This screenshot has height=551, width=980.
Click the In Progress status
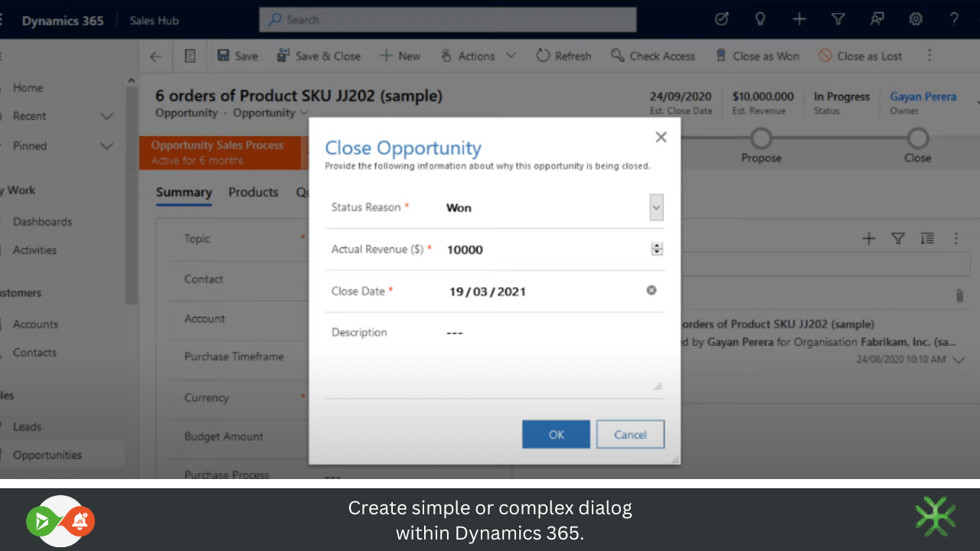click(841, 96)
